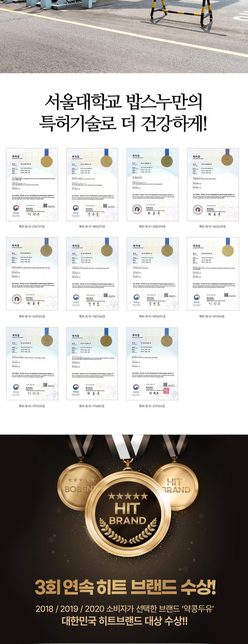Open patent certificate 10-1882475 image
The image size is (248, 644).
click(92, 184)
